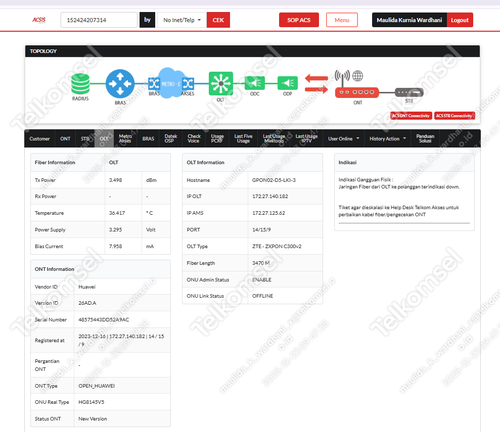
Task: Click the Temperature value 36.417
Action: (117, 213)
